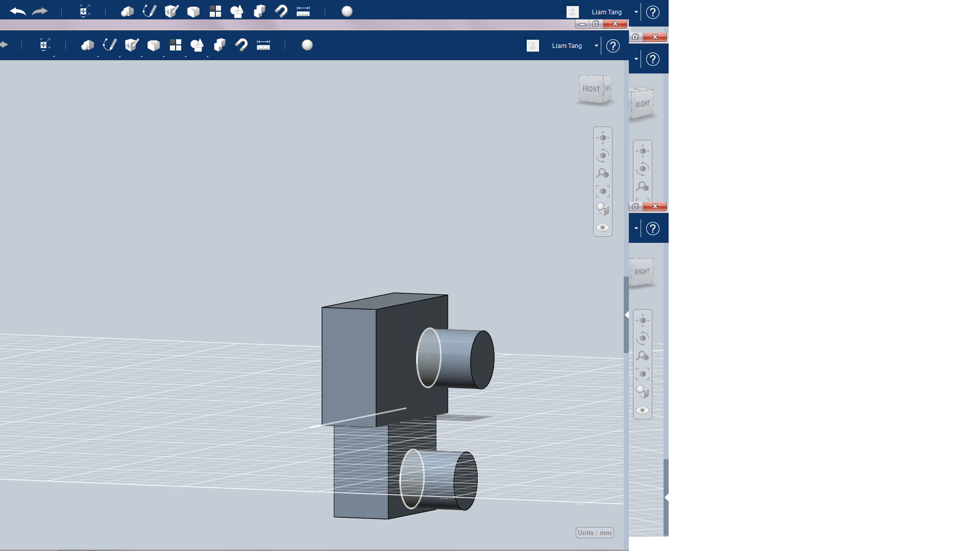
Task: Open Combine tool in the topmost toolbar
Action: pyautogui.click(x=259, y=11)
